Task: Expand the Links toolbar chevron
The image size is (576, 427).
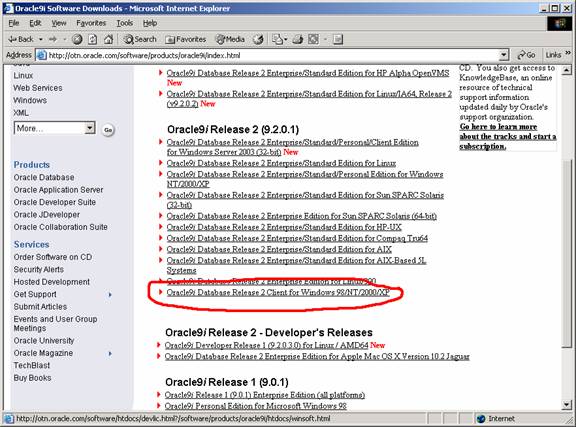Action: tap(568, 54)
